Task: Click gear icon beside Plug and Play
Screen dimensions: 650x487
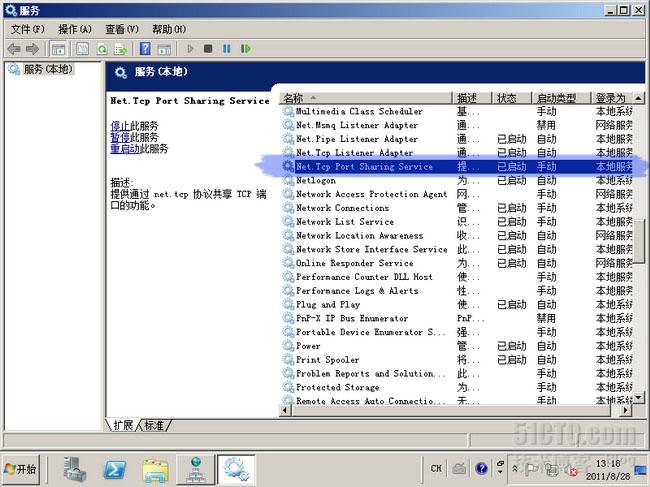Action: tap(288, 304)
